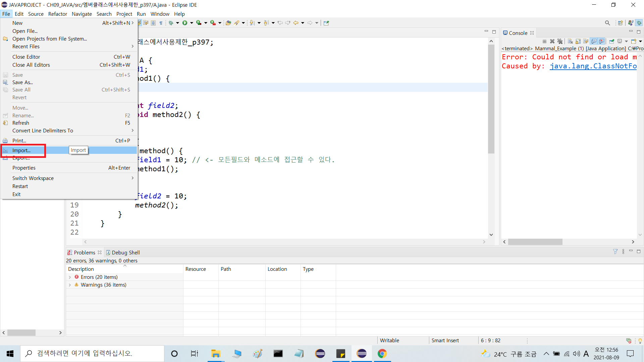Open the Run button dropdown arrow

192,23
